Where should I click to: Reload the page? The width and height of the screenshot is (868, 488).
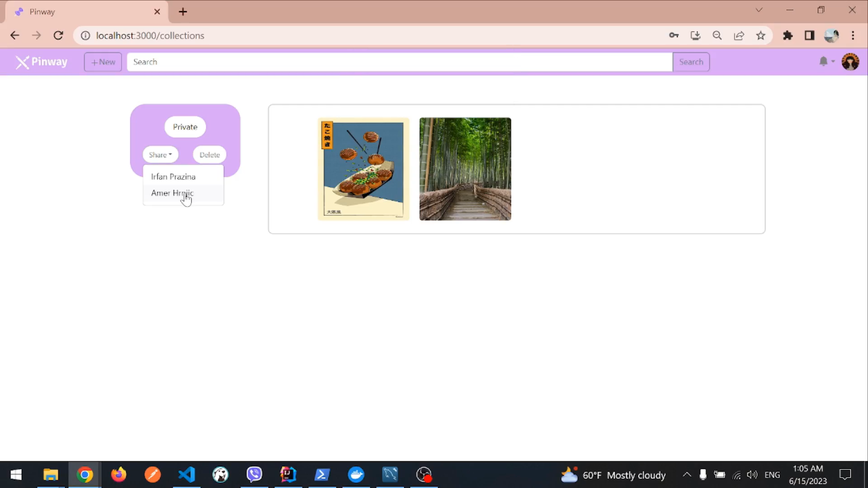tap(58, 36)
